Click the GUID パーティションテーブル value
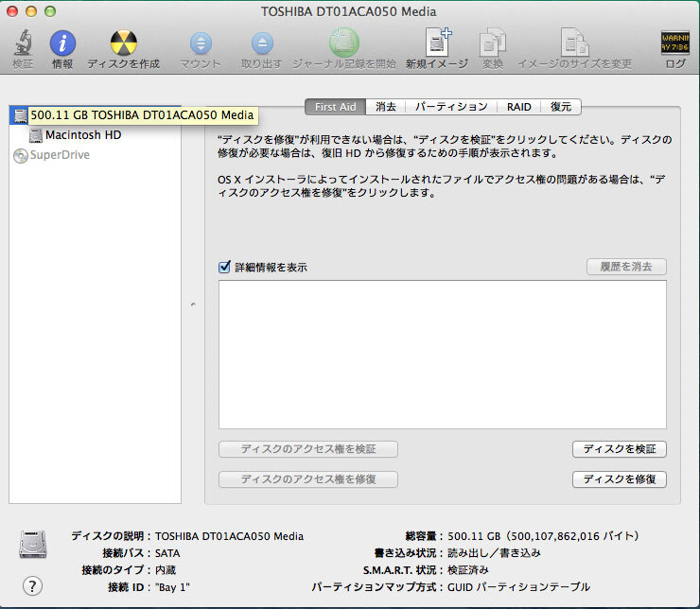Viewport: 700px width, 609px height. (518, 587)
